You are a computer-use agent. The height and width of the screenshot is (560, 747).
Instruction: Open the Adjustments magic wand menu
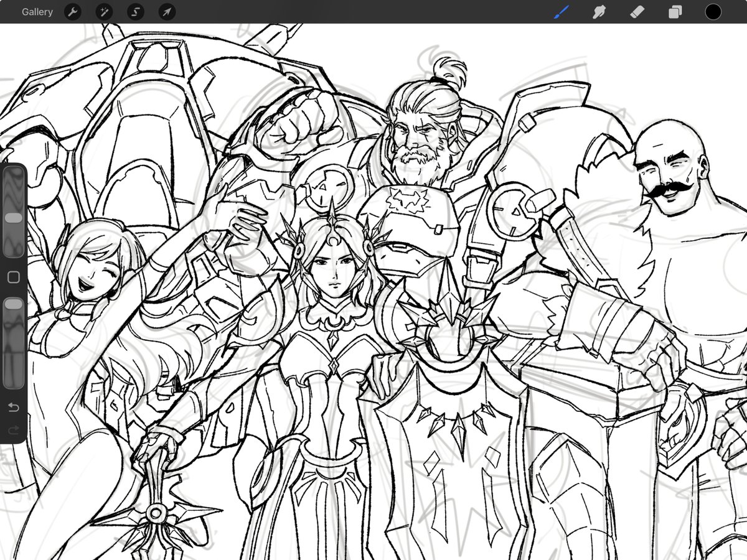104,12
